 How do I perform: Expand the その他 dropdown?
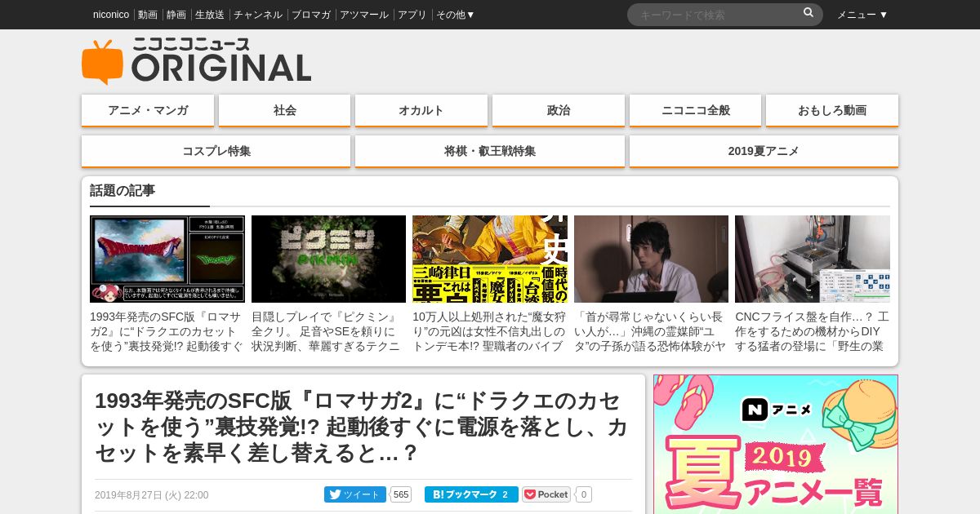click(x=456, y=15)
